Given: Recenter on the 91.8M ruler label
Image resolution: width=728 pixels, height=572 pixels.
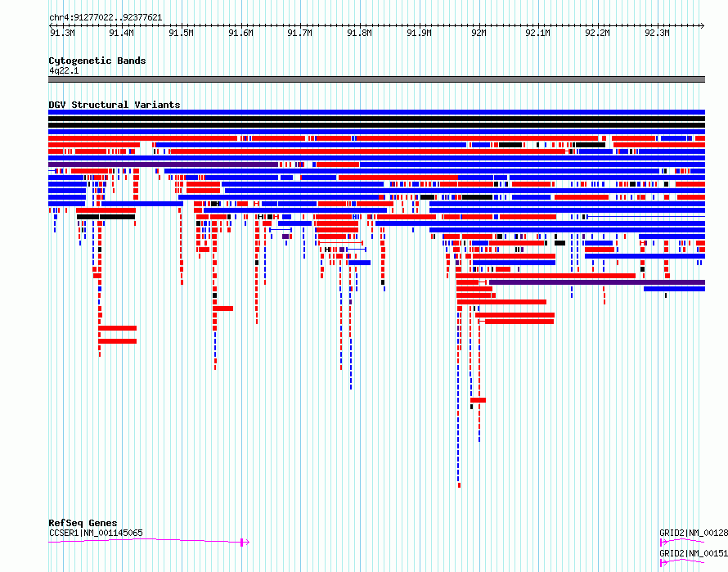Looking at the screenshot, I should [359, 33].
